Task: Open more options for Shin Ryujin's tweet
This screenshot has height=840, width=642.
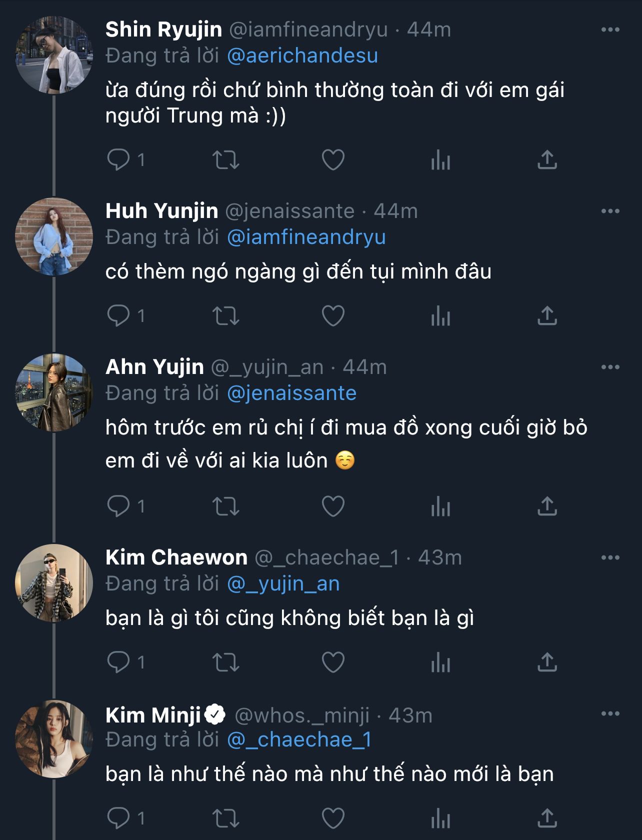Action: click(x=610, y=30)
